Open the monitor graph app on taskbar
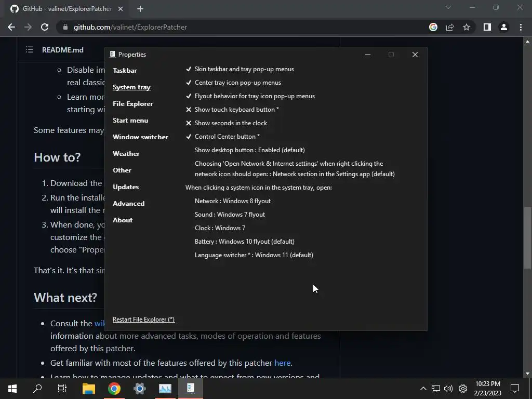The height and width of the screenshot is (399, 532). point(165,389)
